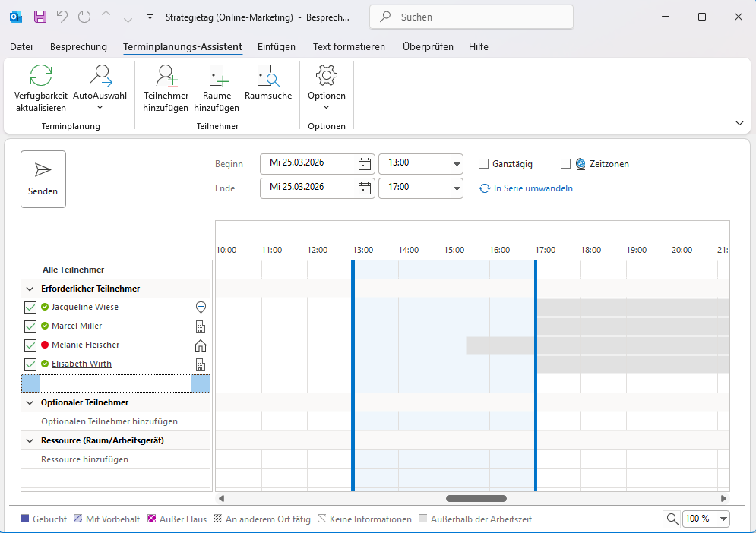Click the In Serie umwandeln link

533,188
